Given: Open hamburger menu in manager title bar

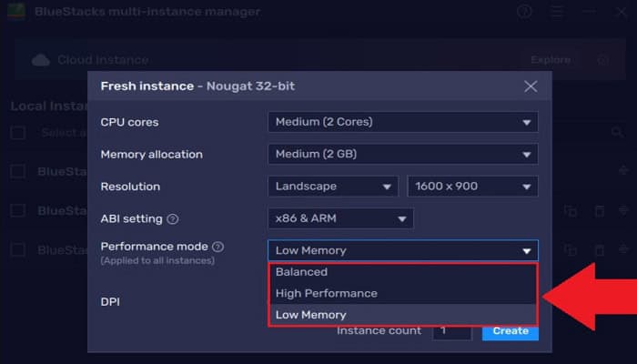Looking at the screenshot, I should [557, 11].
